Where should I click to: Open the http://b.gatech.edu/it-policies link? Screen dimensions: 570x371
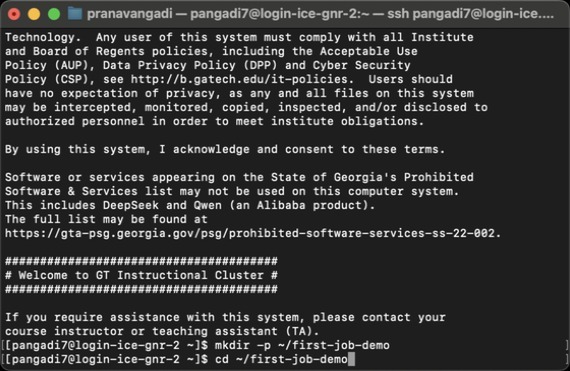239,79
